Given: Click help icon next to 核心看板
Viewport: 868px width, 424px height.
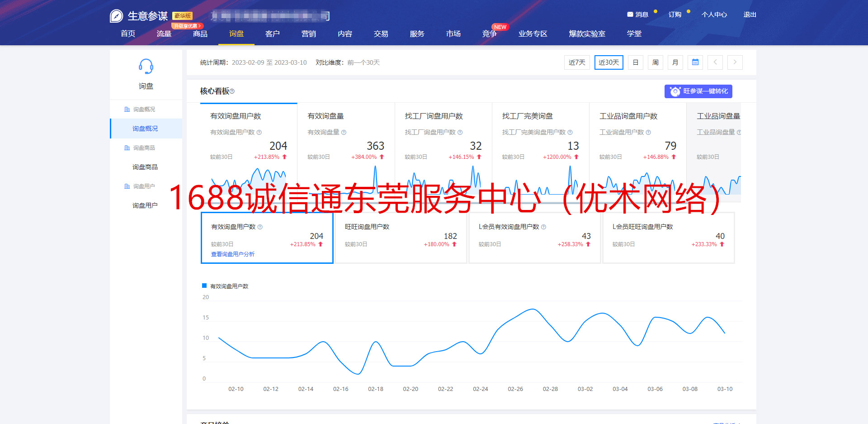Looking at the screenshot, I should (232, 91).
